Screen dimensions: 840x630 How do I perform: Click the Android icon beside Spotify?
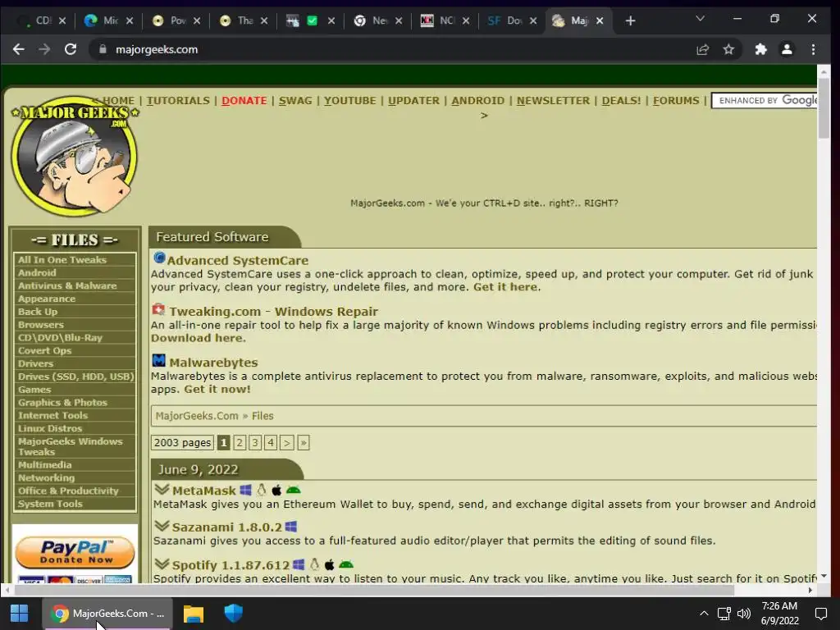347,564
